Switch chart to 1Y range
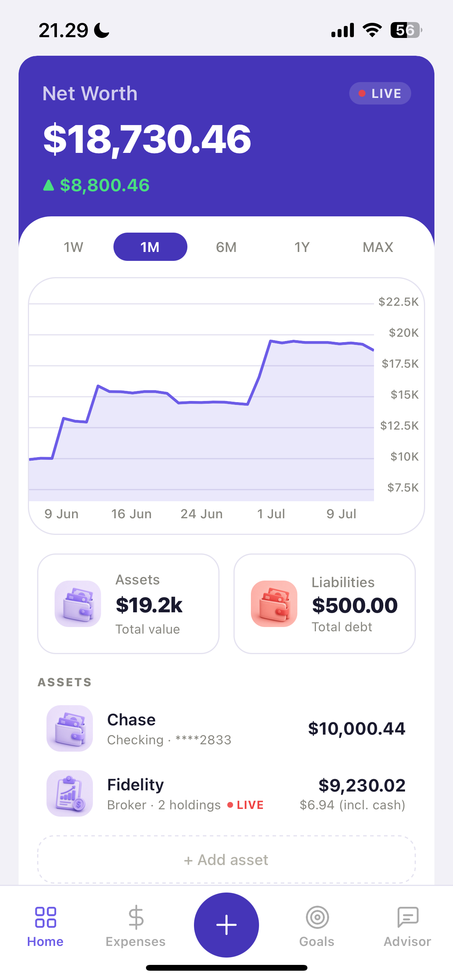The image size is (453, 980). pos(302,247)
